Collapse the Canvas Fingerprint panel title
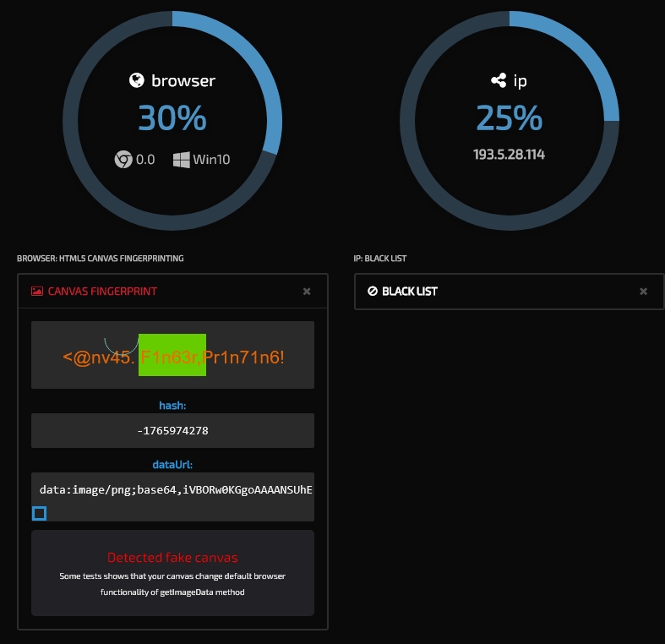 tap(101, 291)
